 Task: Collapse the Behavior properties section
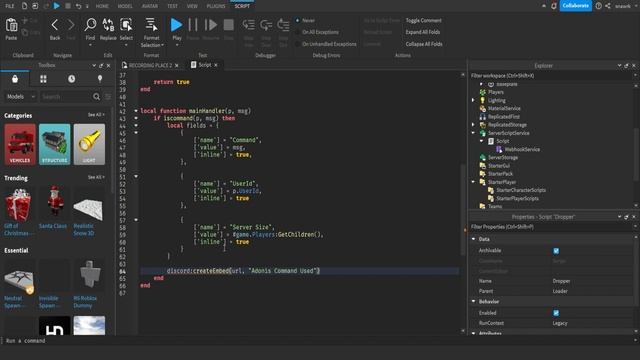(x=473, y=302)
